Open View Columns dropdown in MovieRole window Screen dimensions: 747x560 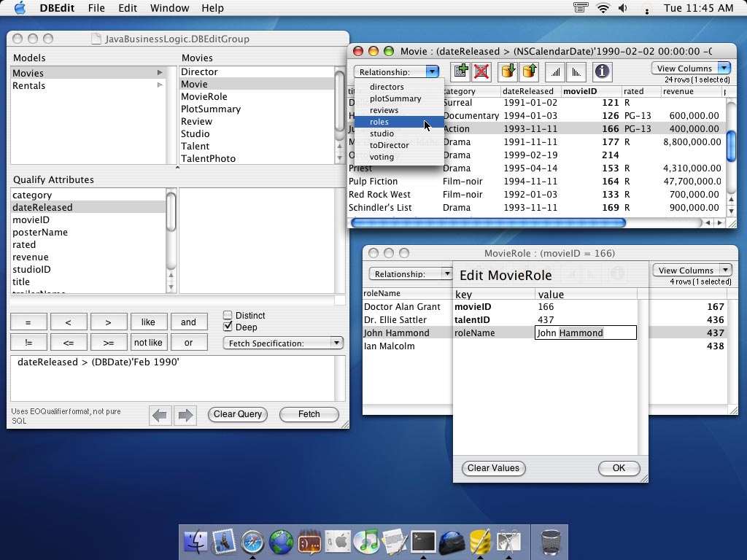tap(692, 270)
